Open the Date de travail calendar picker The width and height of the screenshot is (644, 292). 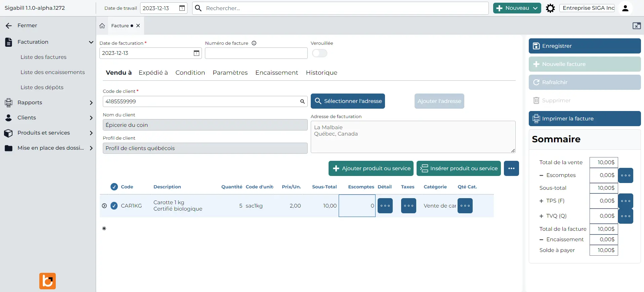coord(182,8)
